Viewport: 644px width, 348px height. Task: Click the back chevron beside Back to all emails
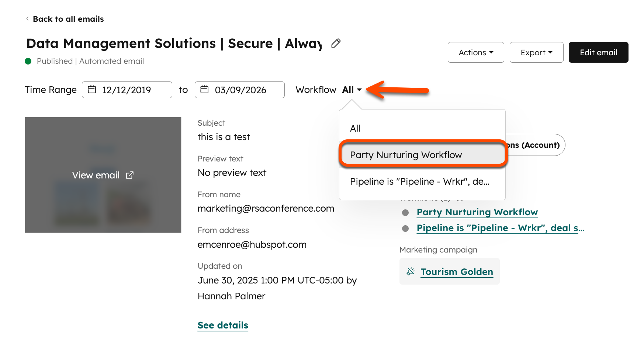click(x=28, y=18)
